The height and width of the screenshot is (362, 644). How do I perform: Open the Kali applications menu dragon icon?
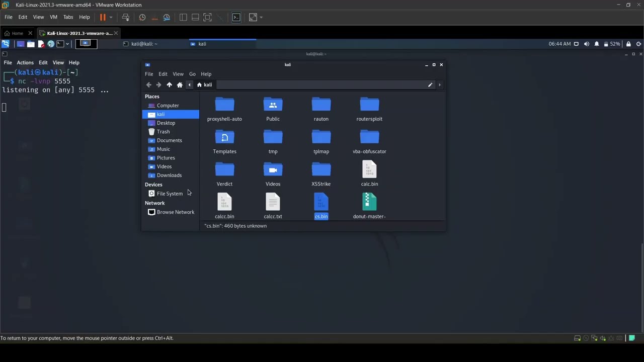coord(6,44)
